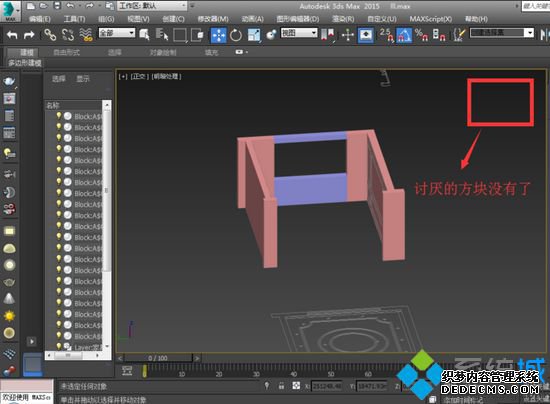Click 显示 in scene explorer header
Screen dimensions: 550x404
pos(83,79)
